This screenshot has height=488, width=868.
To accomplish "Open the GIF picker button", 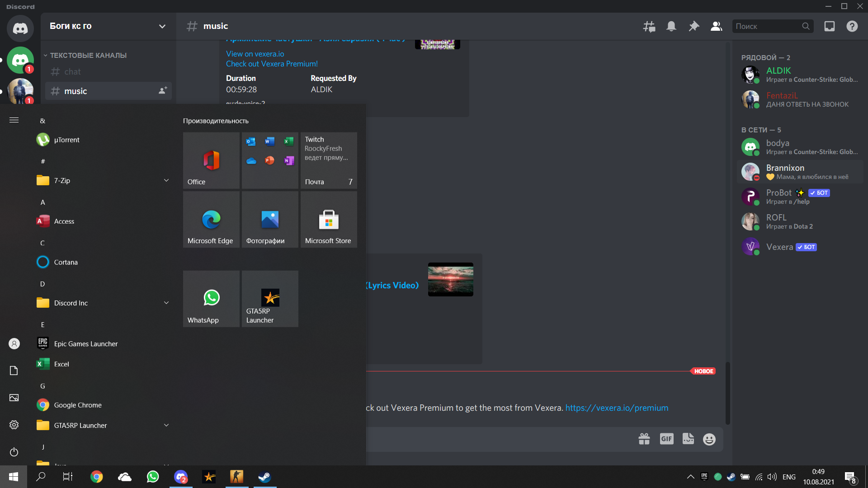I will [666, 439].
